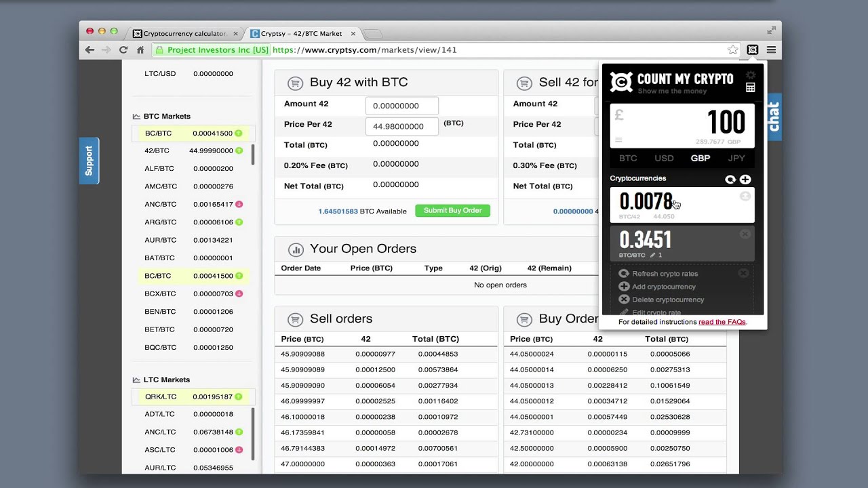
Task: Switch currency to USD in Count My Crypto
Action: [x=664, y=158]
